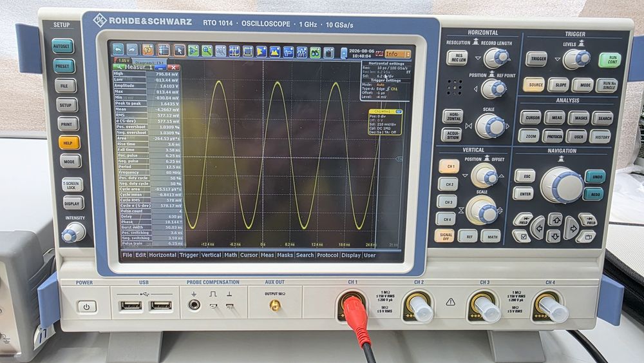Screen dimensions: 644x363
Task: Open the Vertical menu
Action: click(211, 255)
